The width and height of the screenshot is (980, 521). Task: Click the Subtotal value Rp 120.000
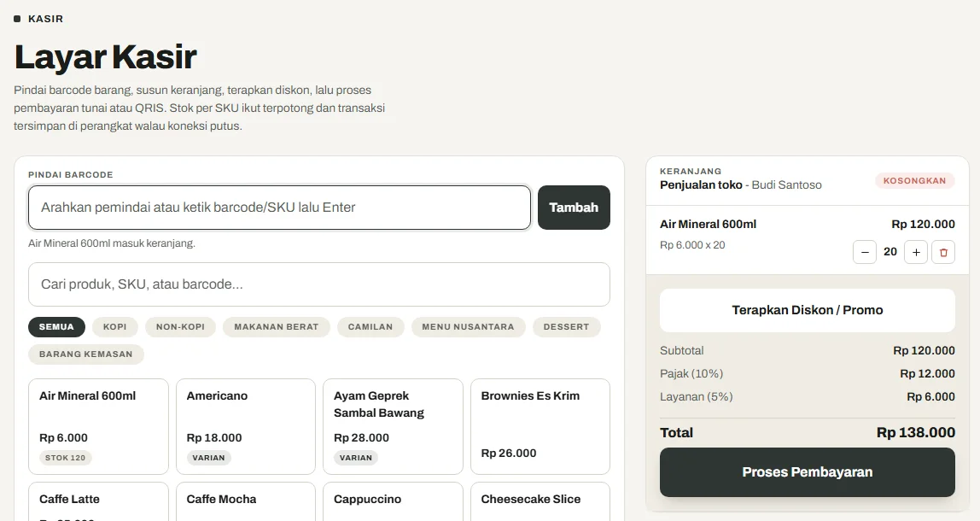coord(924,351)
